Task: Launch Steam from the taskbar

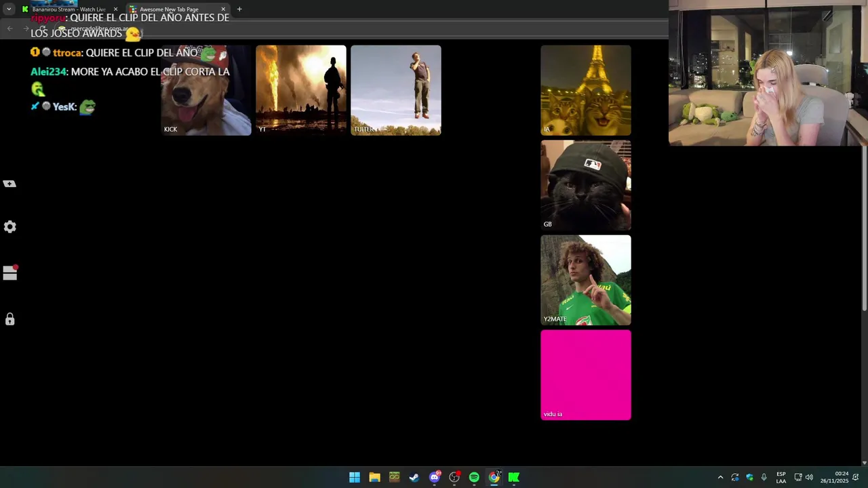Action: (414, 477)
